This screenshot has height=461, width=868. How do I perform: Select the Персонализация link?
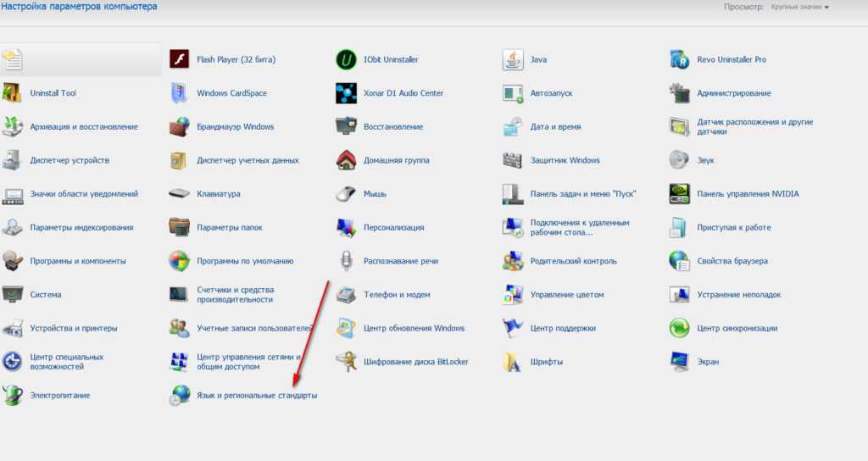[393, 227]
